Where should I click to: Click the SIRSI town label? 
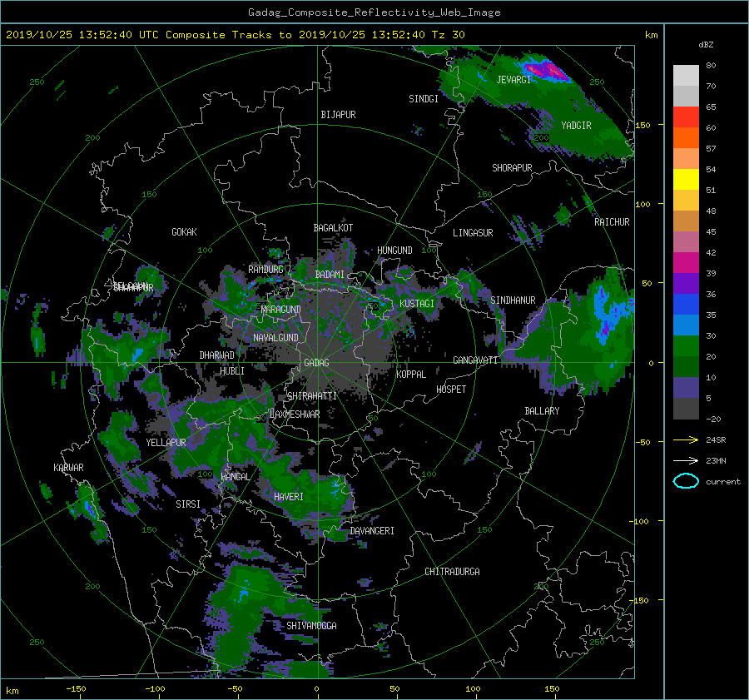[x=188, y=504]
